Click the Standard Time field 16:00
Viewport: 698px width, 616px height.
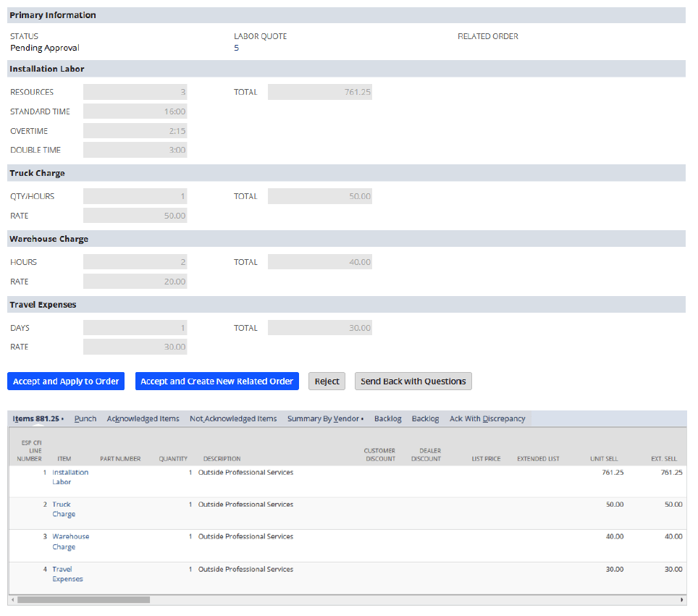point(135,111)
